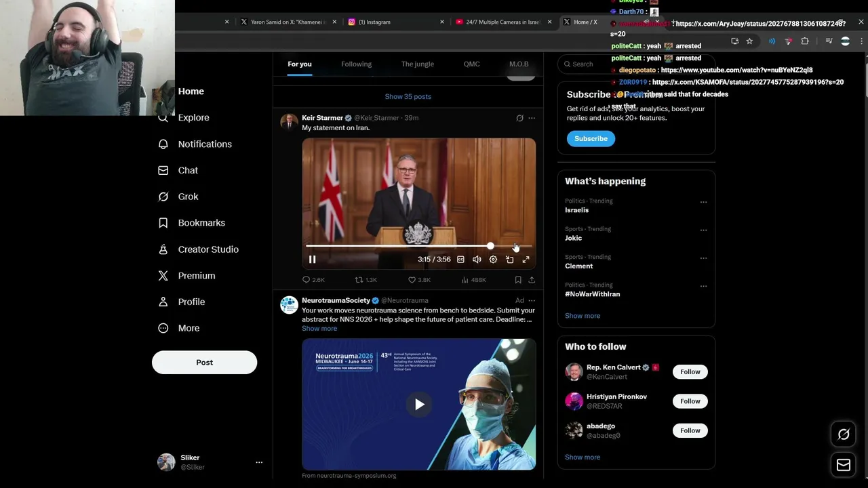Open Notifications via the bell icon

(163, 144)
